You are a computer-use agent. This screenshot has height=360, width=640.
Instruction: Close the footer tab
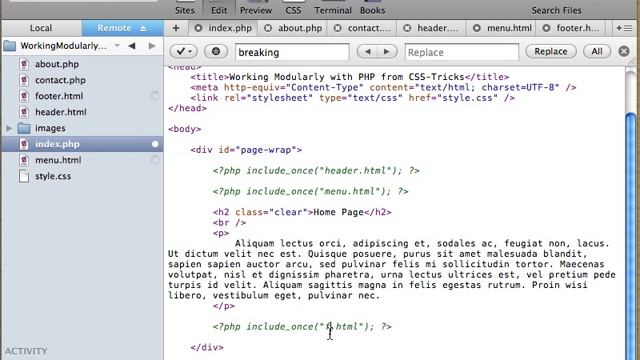click(x=546, y=28)
